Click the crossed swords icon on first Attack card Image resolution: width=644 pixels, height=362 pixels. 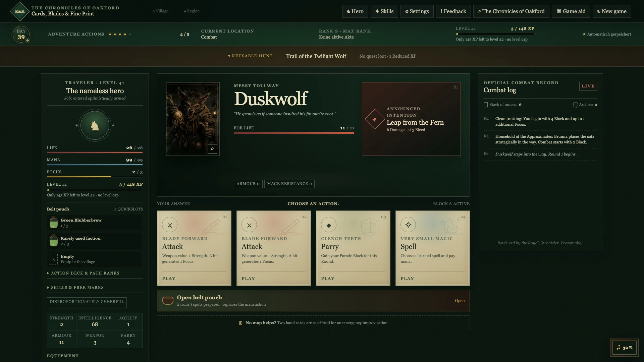click(x=170, y=225)
